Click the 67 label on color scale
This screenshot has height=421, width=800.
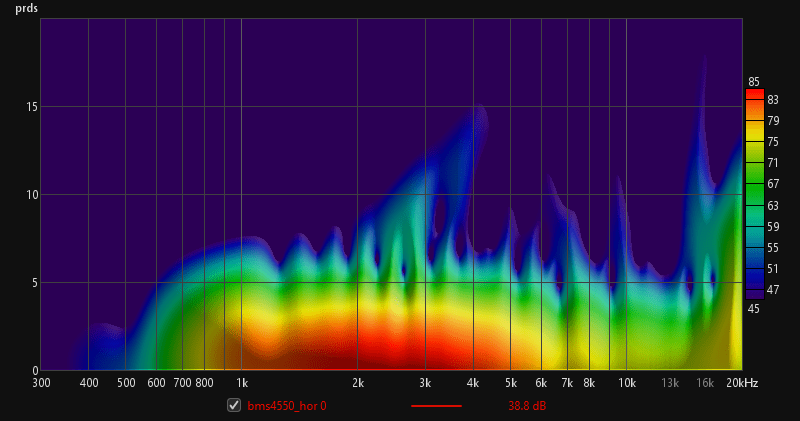pyautogui.click(x=773, y=183)
